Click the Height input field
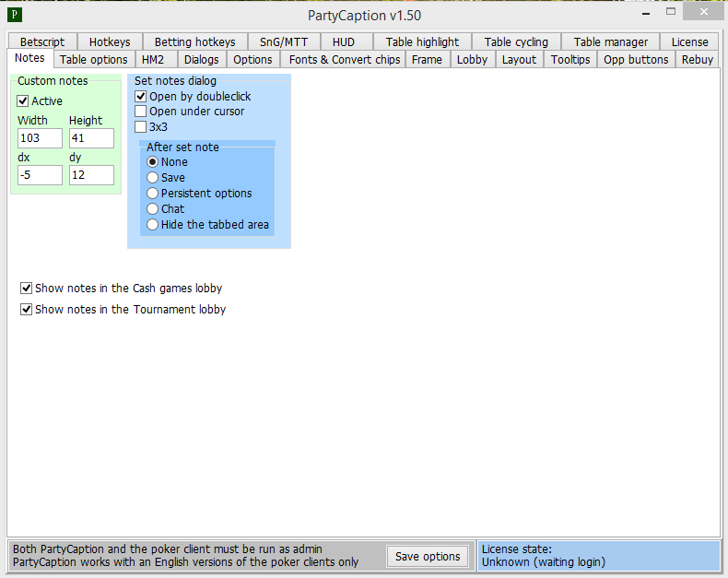The image size is (728, 578). (x=91, y=138)
